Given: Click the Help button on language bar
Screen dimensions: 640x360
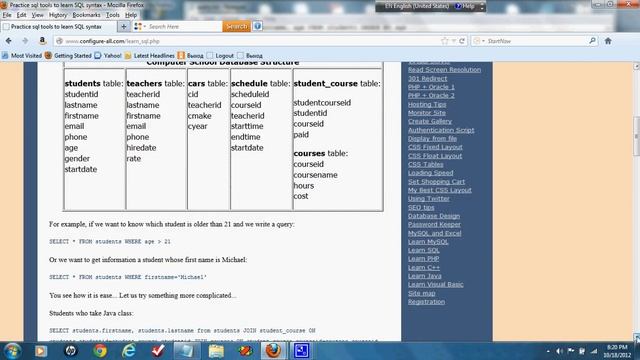Looking at the screenshot, I should pos(465,6).
